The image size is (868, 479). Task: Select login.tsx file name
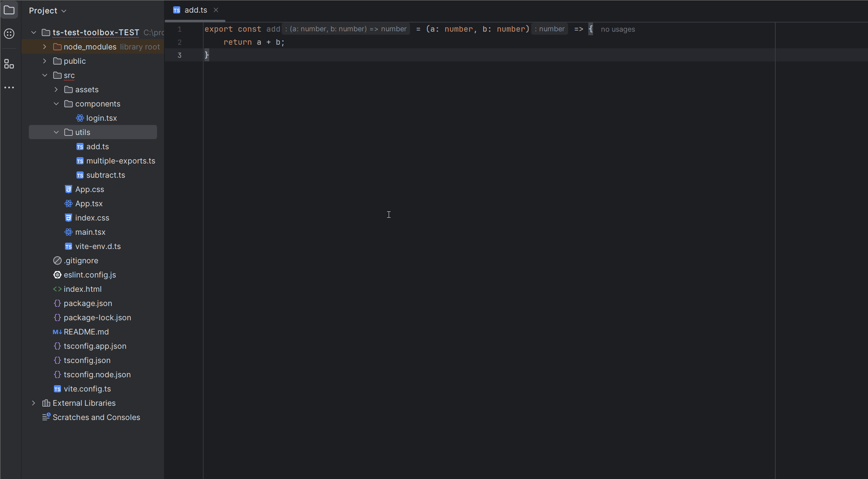tap(101, 118)
